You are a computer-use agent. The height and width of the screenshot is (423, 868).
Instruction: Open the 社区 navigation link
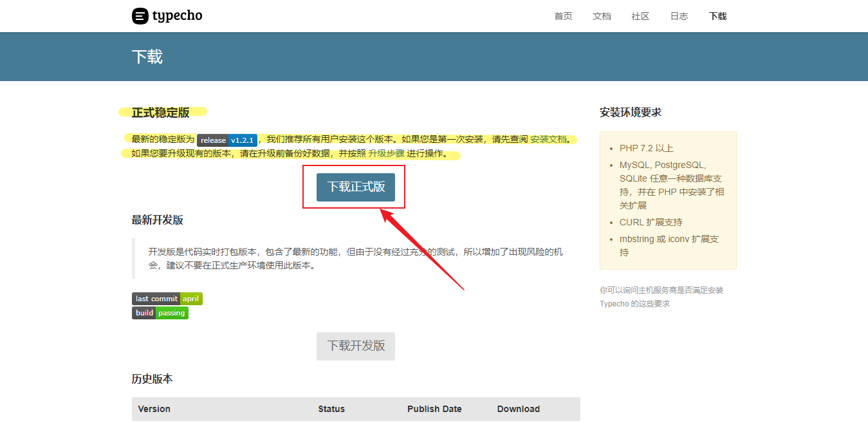coord(640,16)
